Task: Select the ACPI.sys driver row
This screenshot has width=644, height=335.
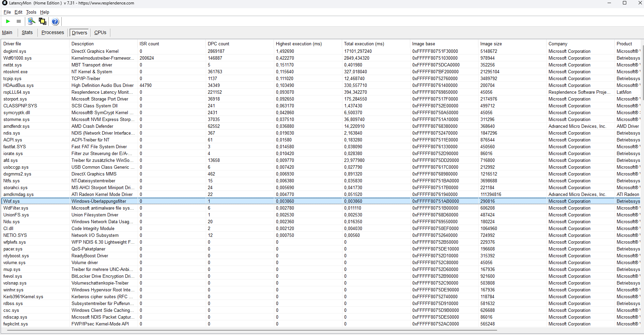Action: tap(321, 140)
